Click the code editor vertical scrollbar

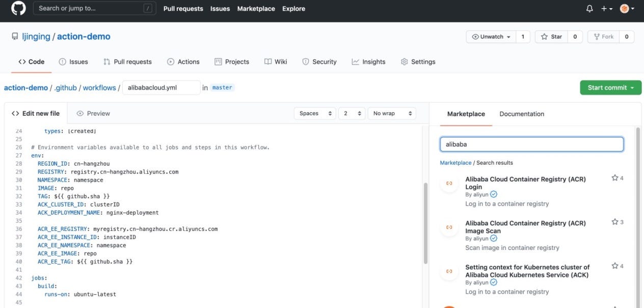425,224
